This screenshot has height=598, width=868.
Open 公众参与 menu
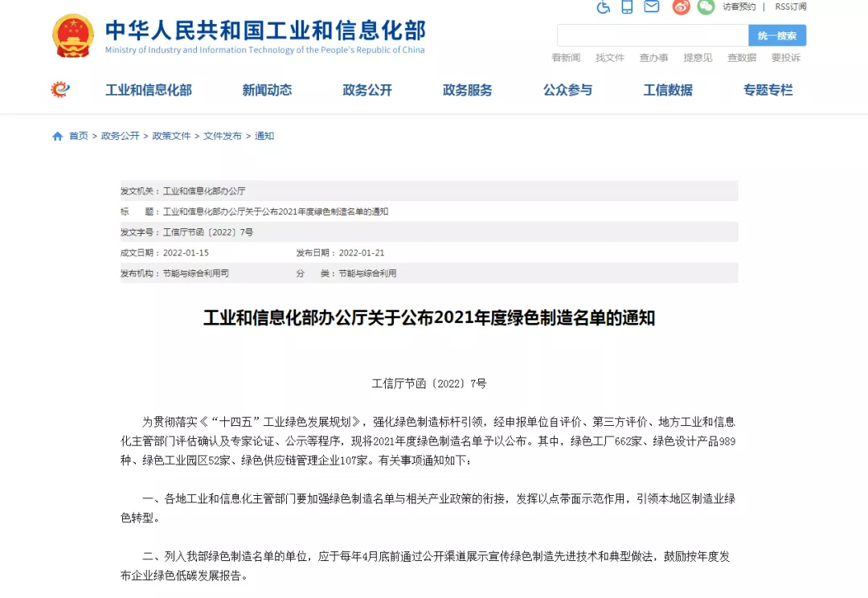click(x=568, y=90)
